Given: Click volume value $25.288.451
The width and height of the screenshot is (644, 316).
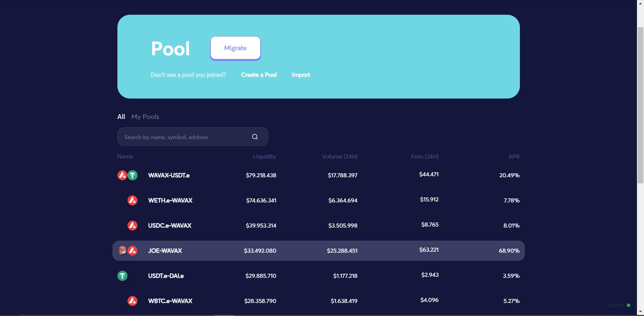Looking at the screenshot, I should 342,251.
